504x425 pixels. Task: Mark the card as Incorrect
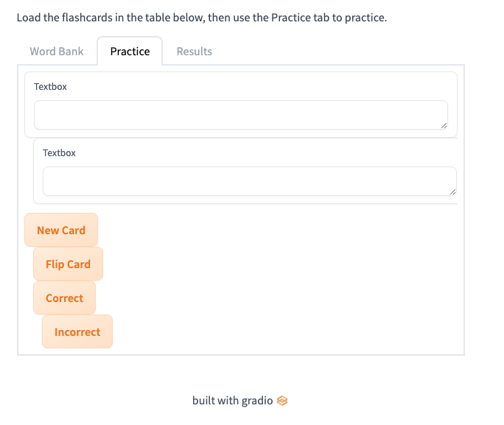click(x=77, y=331)
